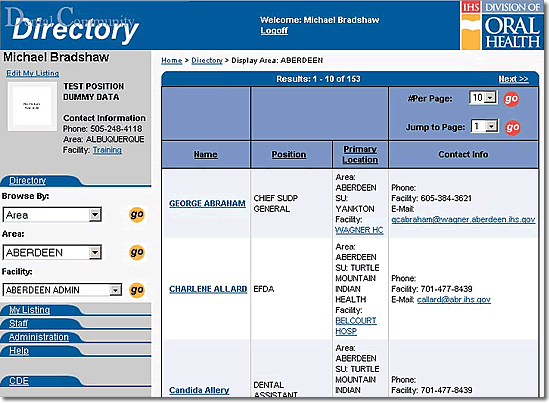
Task: Open the Administration sidebar tab
Action: pos(39,337)
